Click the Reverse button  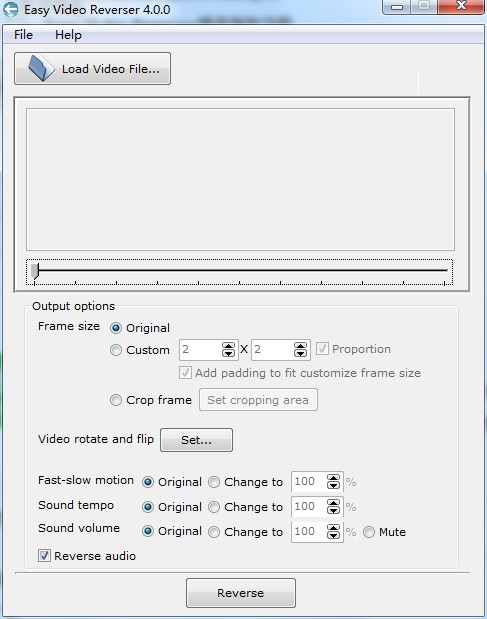point(241,593)
